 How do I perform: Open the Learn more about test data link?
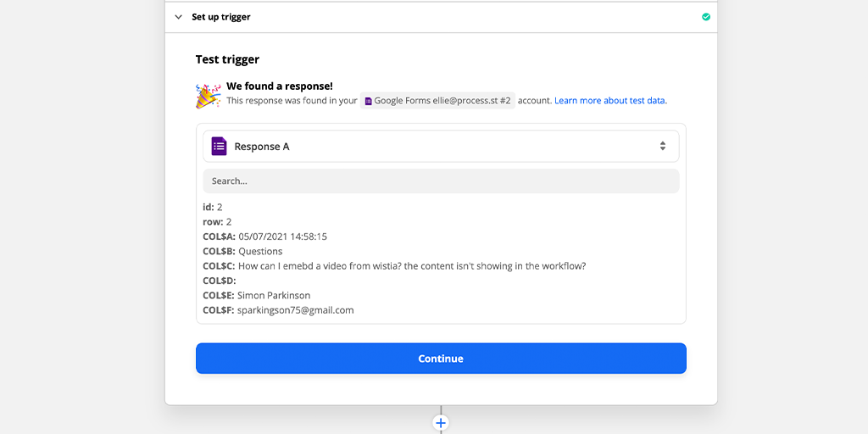(x=610, y=101)
